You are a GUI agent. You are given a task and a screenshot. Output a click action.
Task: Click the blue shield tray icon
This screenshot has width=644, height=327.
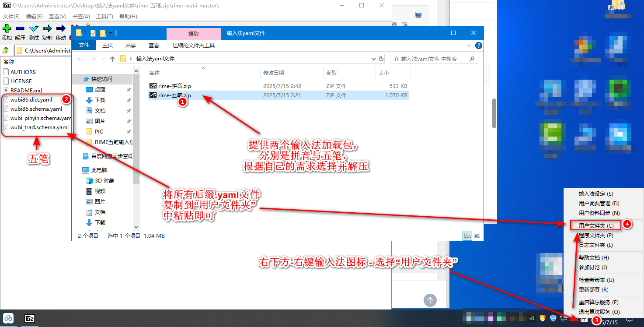[x=553, y=318]
